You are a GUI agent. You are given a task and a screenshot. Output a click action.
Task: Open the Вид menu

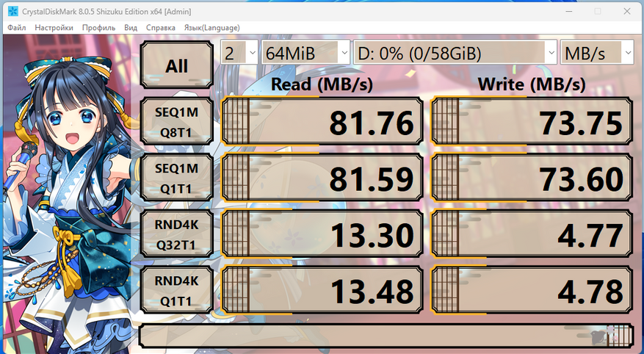click(131, 27)
